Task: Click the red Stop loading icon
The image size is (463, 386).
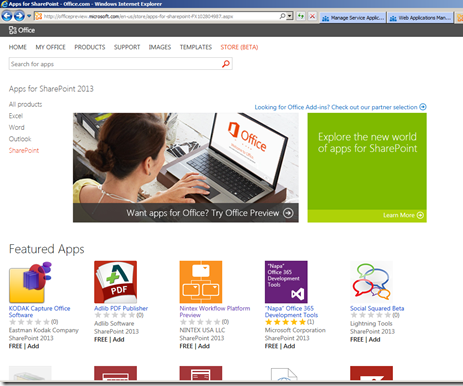Action: [x=312, y=16]
